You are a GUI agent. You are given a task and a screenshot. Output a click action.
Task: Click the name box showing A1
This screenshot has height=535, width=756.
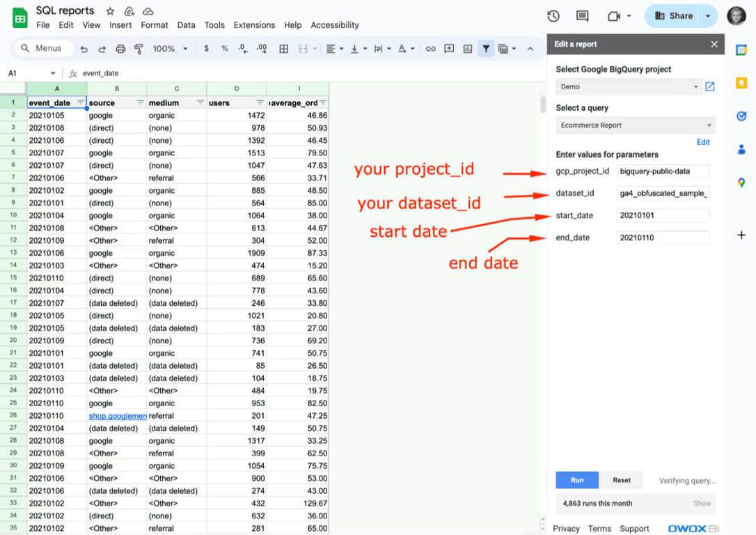[x=31, y=73]
